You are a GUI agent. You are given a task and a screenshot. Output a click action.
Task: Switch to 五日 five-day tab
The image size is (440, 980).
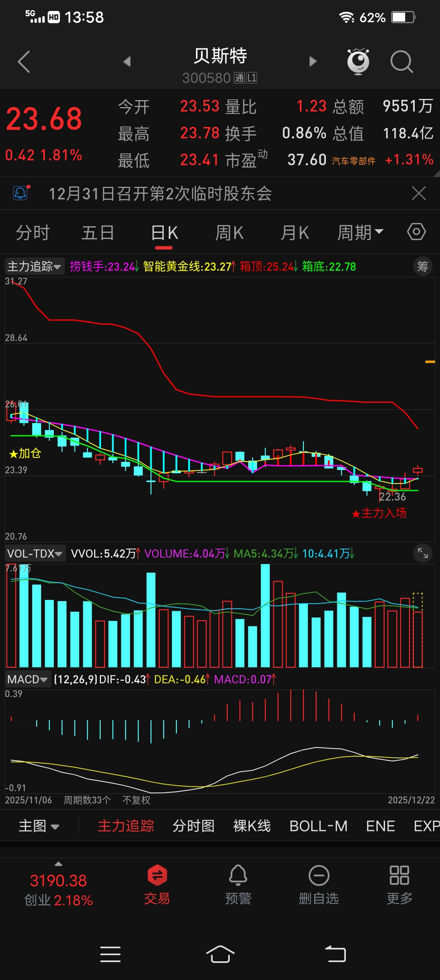tap(98, 233)
